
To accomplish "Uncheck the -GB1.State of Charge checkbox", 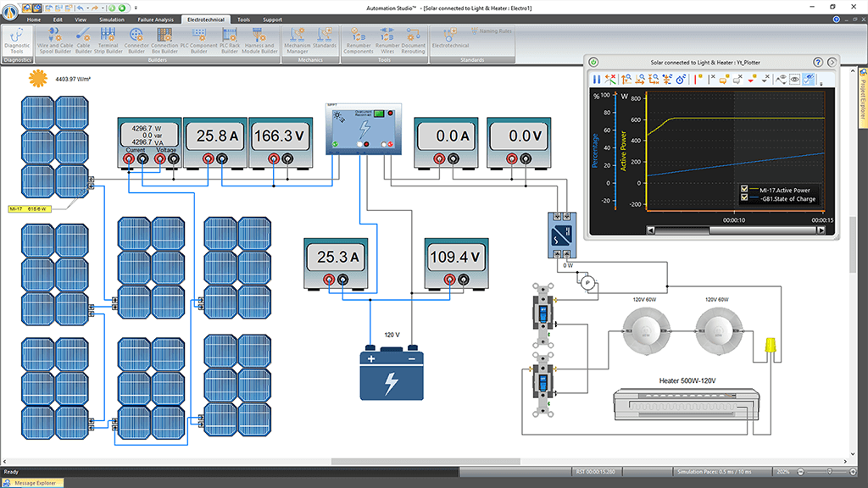I will coord(744,199).
